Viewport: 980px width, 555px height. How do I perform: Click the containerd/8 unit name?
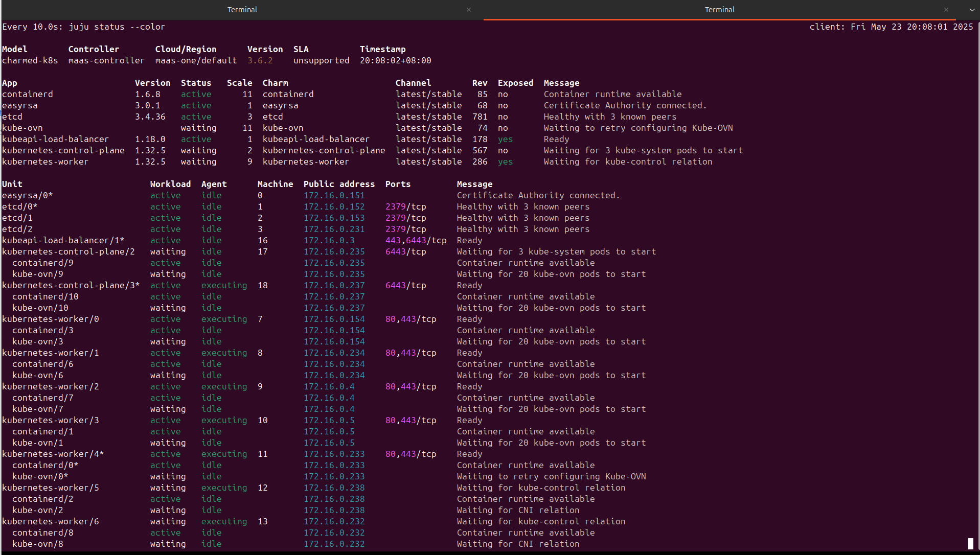click(43, 533)
